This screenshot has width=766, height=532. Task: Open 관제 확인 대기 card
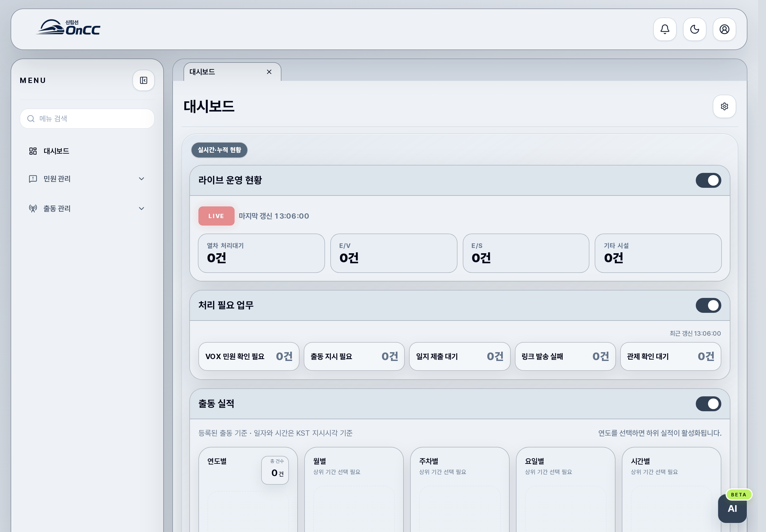[x=670, y=356]
